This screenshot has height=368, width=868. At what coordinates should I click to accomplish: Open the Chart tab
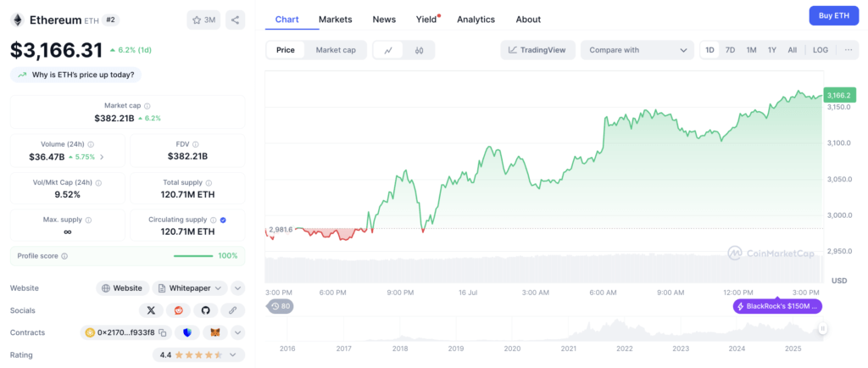287,20
